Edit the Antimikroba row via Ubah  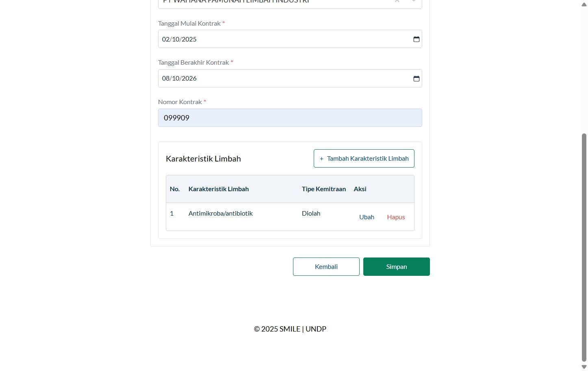(367, 217)
